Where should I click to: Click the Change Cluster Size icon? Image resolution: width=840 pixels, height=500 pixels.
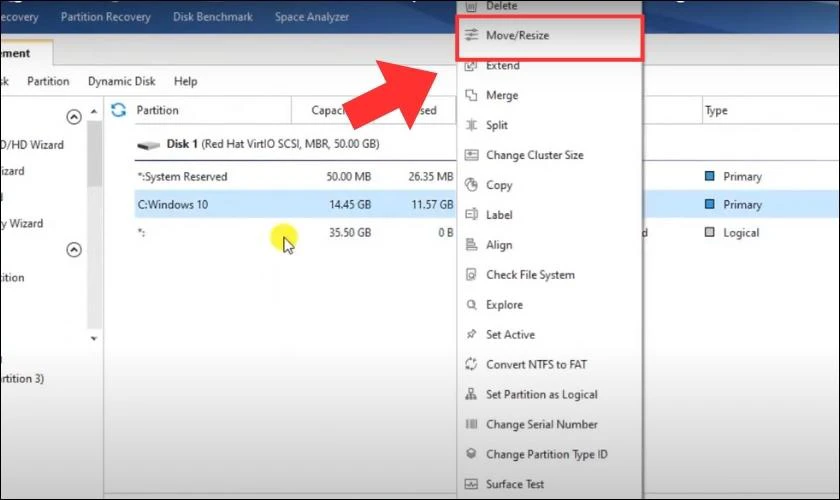click(x=471, y=155)
